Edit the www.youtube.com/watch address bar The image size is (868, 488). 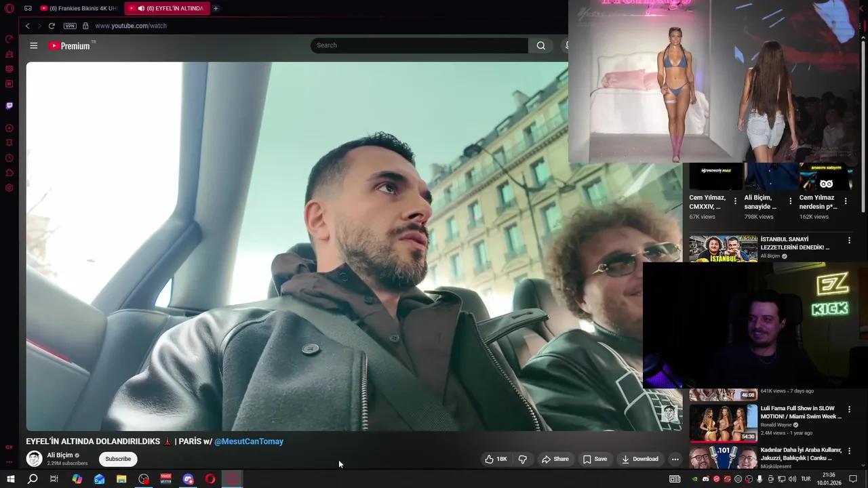131,26
